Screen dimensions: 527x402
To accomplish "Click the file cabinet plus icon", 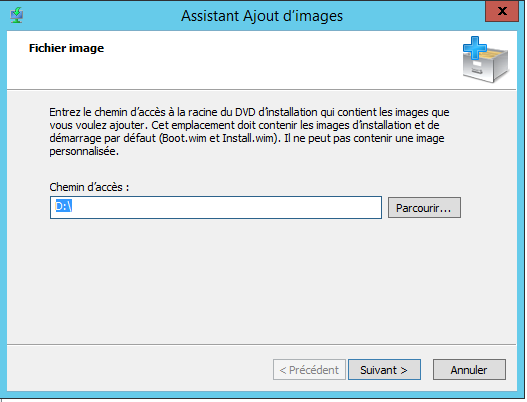I will click(485, 59).
